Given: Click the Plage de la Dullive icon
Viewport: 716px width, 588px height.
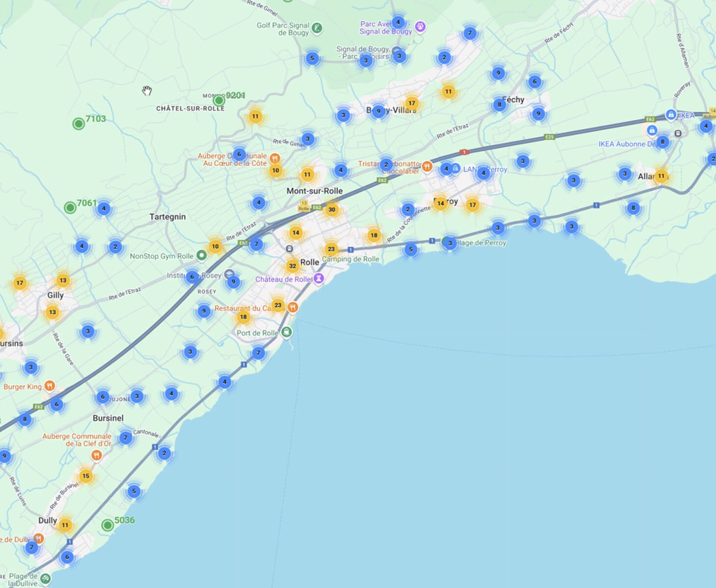Looking at the screenshot, I should pyautogui.click(x=45, y=579).
